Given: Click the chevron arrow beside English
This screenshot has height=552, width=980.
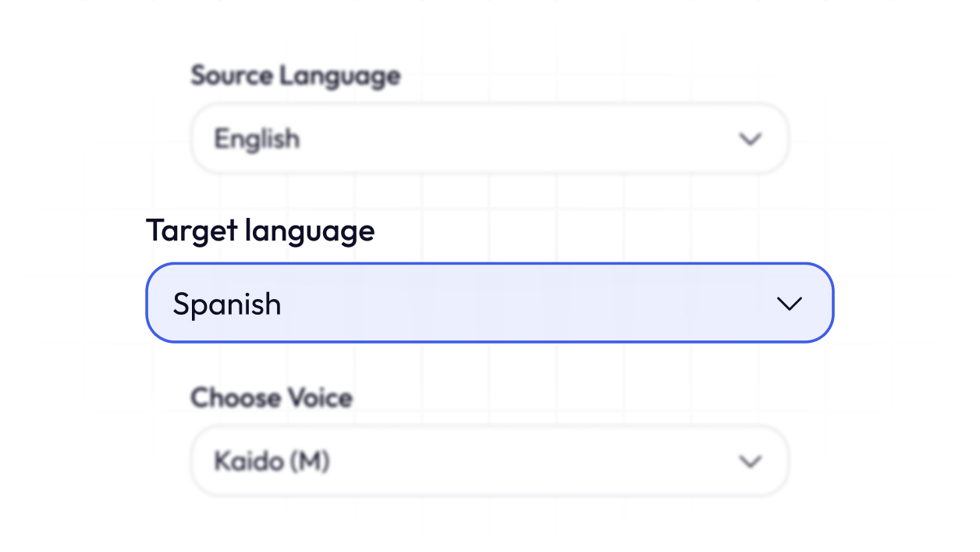Looking at the screenshot, I should tap(750, 139).
